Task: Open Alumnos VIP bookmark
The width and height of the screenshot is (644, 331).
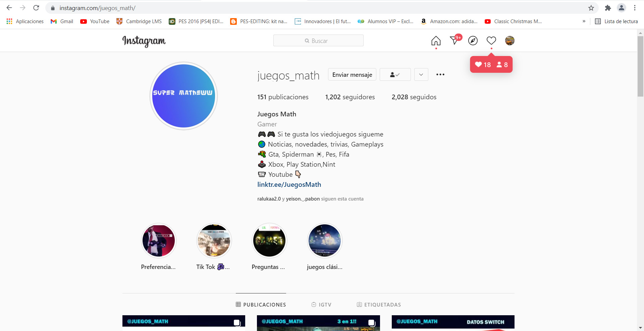Action: (x=386, y=21)
